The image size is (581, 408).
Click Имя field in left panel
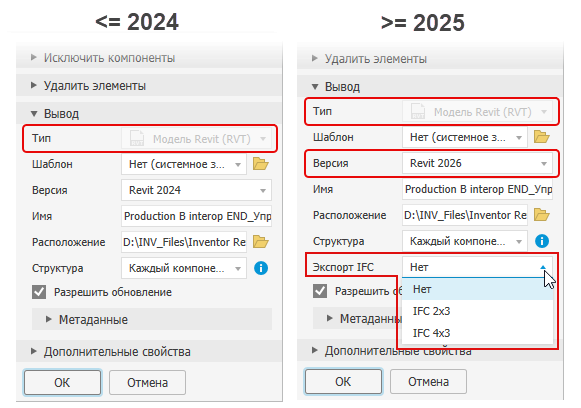(196, 216)
